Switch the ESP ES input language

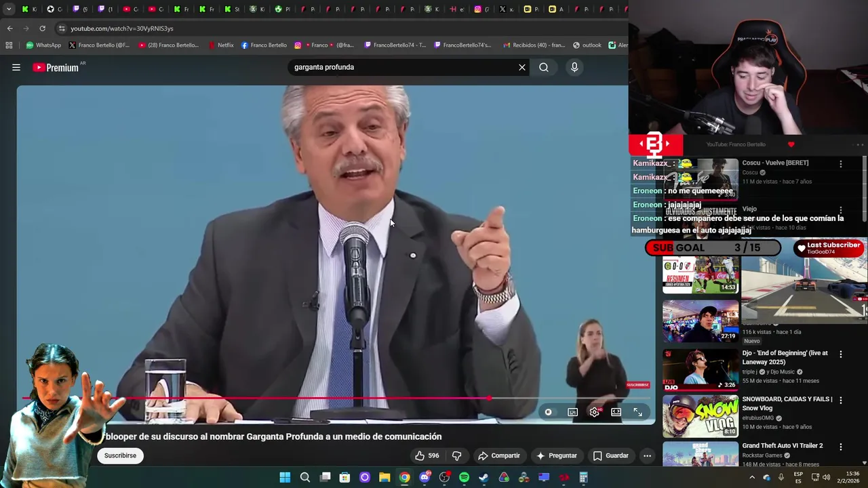click(x=798, y=478)
